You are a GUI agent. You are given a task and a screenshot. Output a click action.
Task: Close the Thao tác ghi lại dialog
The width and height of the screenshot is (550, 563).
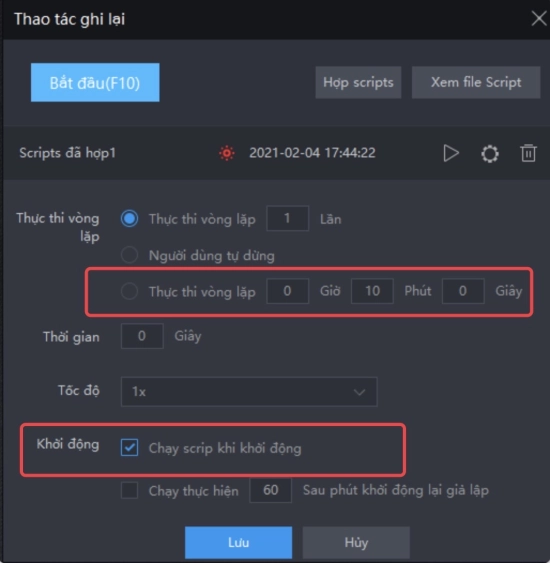pos(539,18)
